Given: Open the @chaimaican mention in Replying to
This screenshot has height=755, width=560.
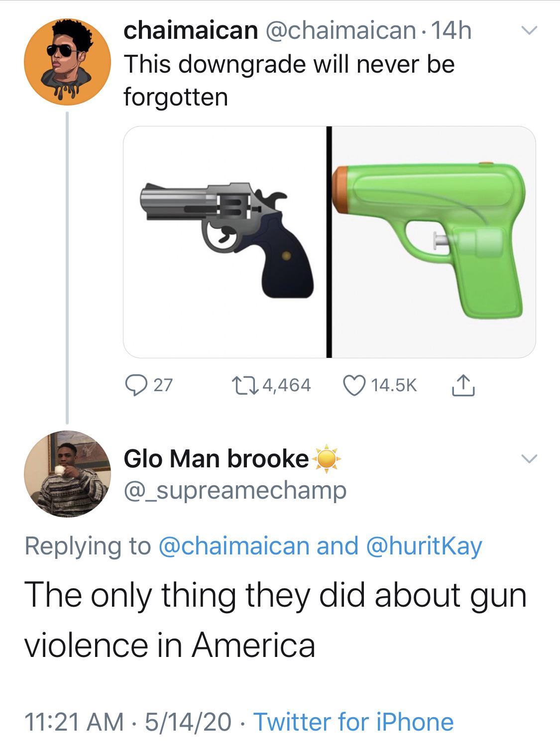Looking at the screenshot, I should pos(233,545).
